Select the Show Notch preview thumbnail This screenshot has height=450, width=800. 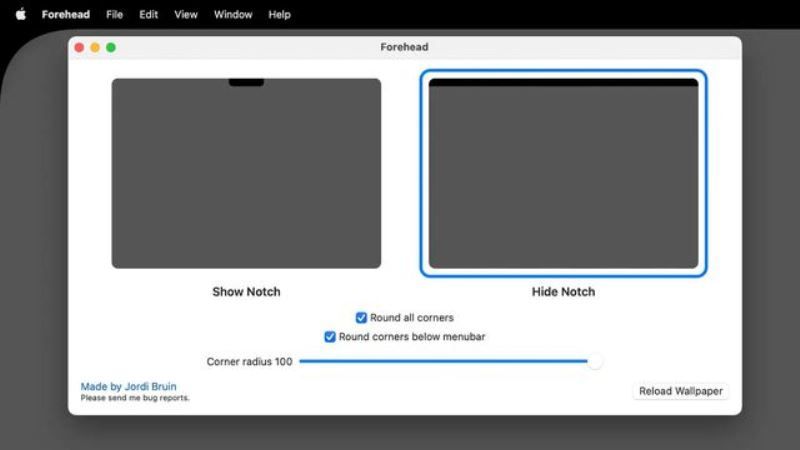246,173
